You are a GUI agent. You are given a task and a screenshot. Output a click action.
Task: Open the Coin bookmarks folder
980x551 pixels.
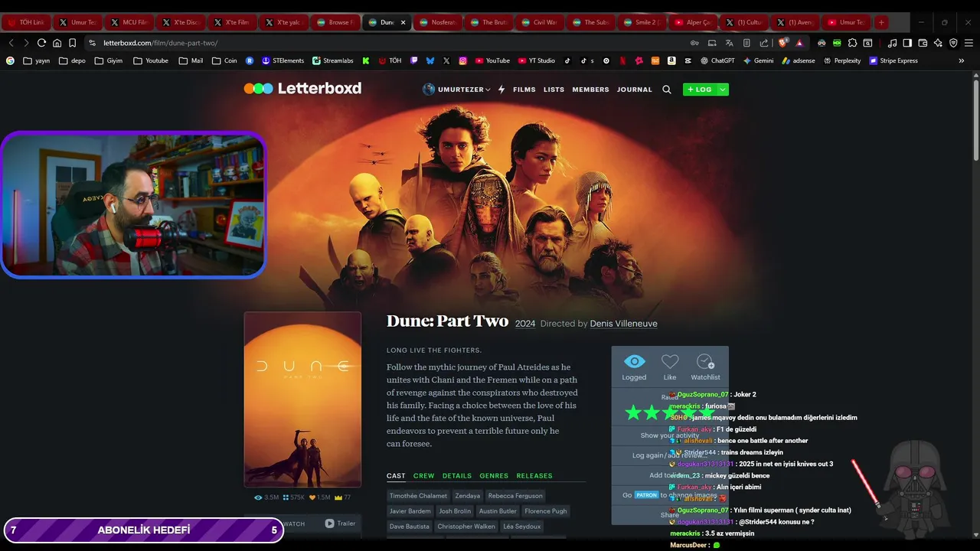(x=224, y=60)
